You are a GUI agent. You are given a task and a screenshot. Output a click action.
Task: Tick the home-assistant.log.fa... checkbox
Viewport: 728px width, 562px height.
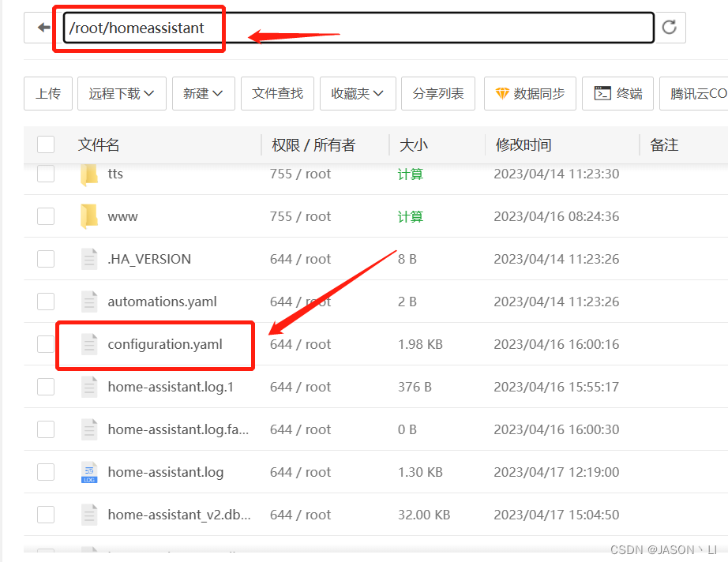pos(46,429)
